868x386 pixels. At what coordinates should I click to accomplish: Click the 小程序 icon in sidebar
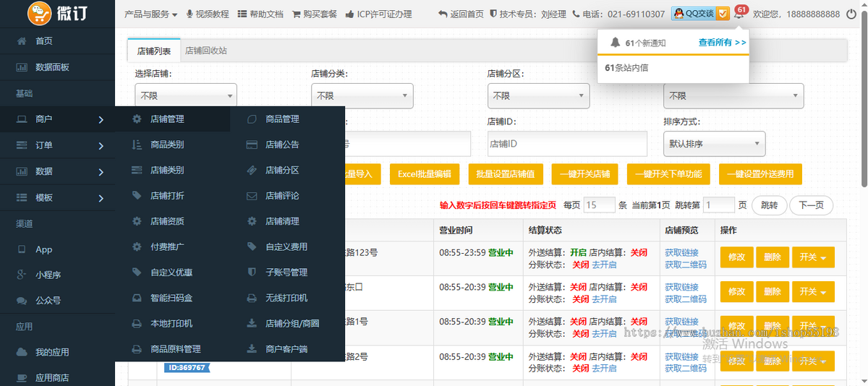(21, 275)
